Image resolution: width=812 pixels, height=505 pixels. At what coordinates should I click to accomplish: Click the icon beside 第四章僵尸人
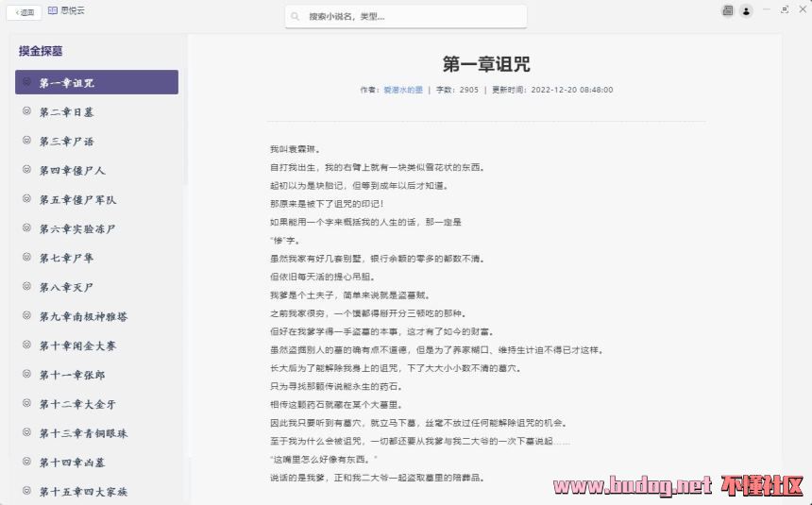[x=27, y=169]
